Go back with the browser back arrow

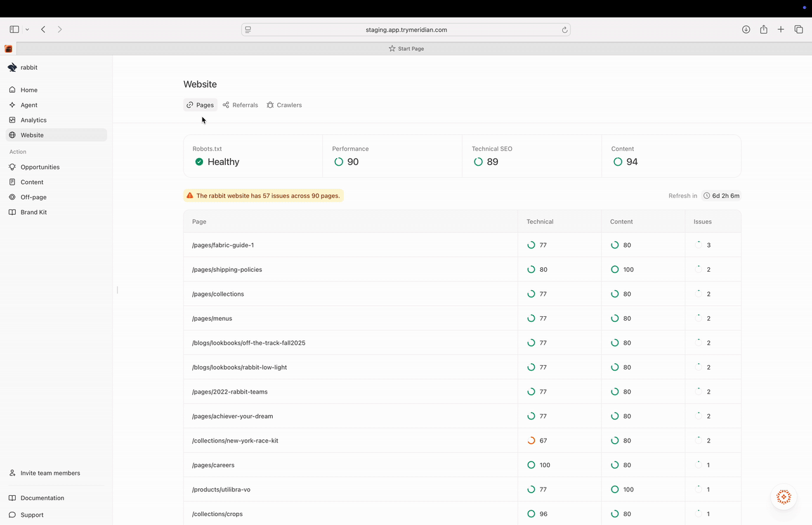pyautogui.click(x=43, y=29)
